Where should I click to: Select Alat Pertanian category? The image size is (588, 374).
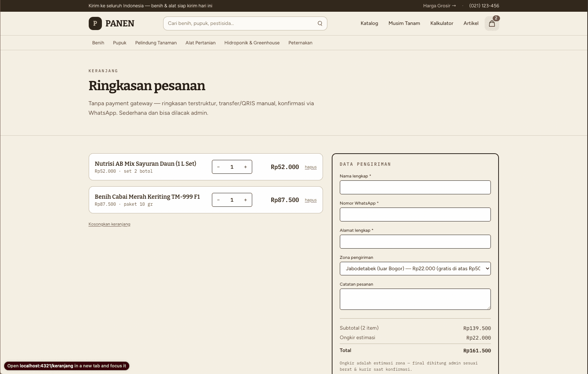click(201, 43)
